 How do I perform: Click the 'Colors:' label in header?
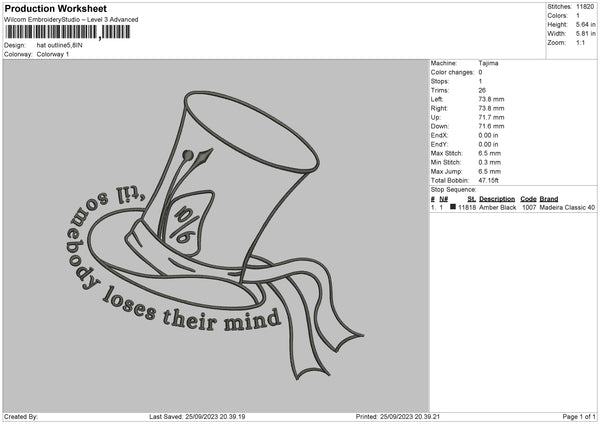coord(558,16)
